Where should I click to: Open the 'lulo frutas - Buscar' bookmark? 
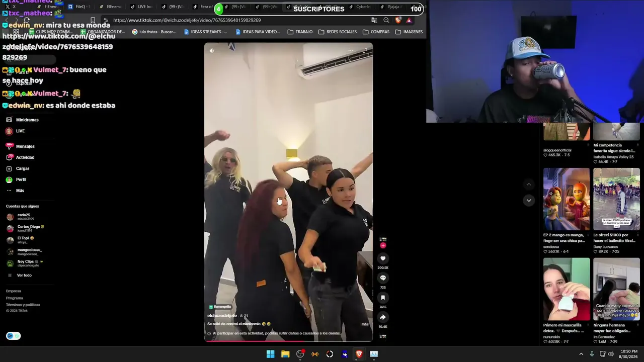(x=153, y=32)
